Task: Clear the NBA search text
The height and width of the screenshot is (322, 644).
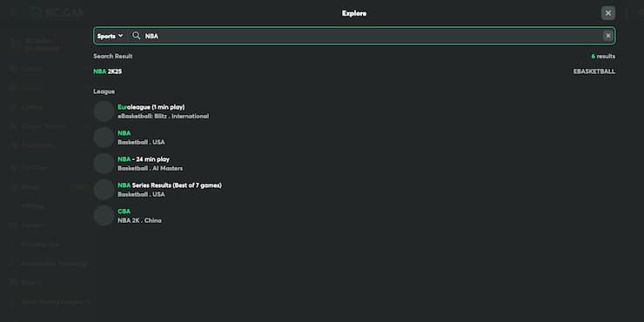Action: coord(607,36)
